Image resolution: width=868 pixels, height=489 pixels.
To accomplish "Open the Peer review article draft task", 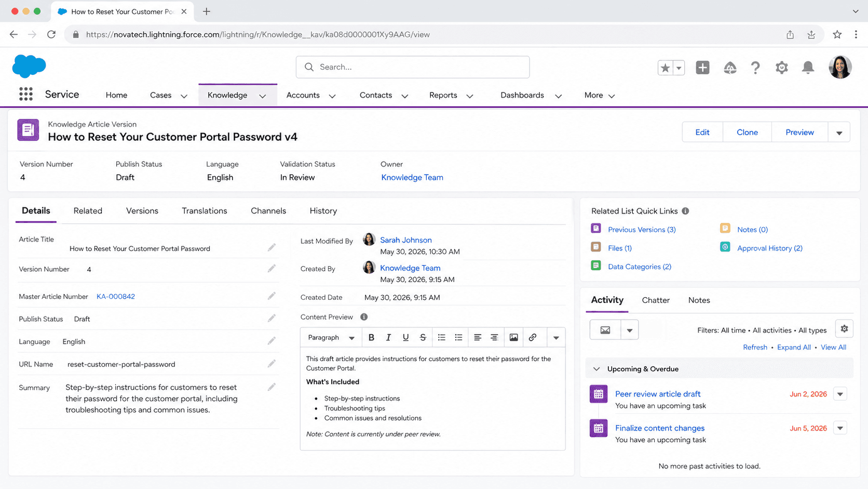I will (x=657, y=394).
